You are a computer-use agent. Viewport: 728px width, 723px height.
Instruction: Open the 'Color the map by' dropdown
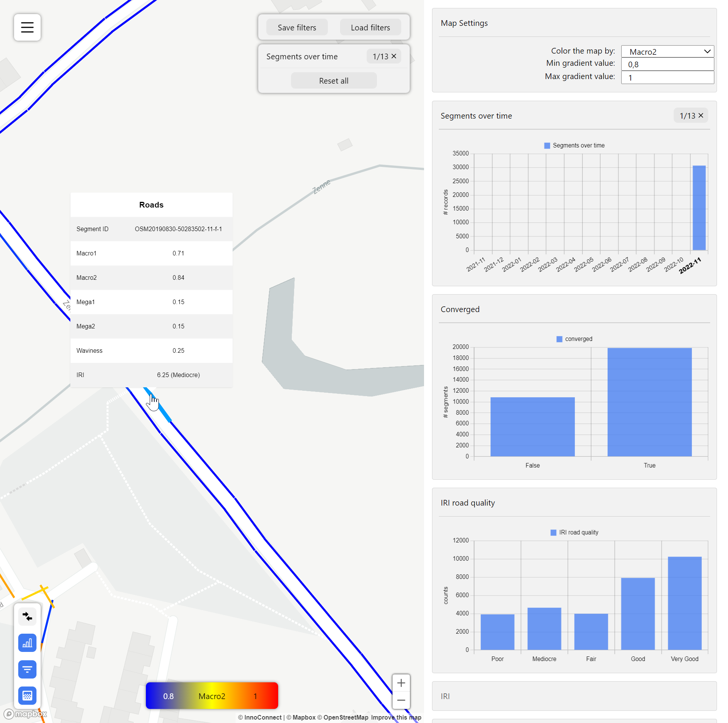pos(667,52)
